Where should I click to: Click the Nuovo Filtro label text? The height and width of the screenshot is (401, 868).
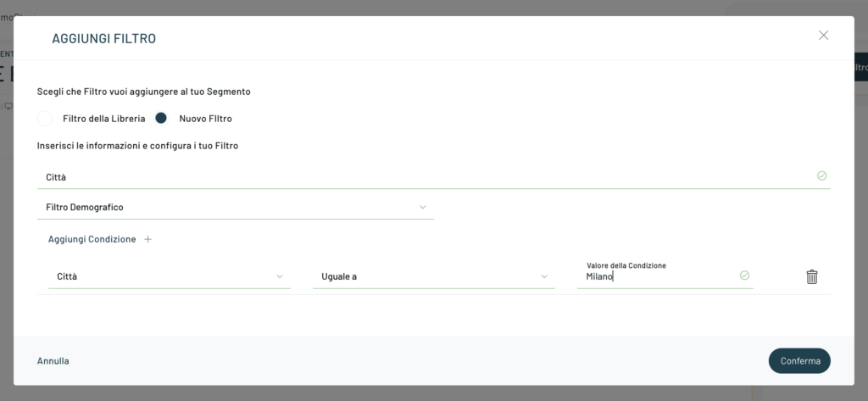[205, 119]
